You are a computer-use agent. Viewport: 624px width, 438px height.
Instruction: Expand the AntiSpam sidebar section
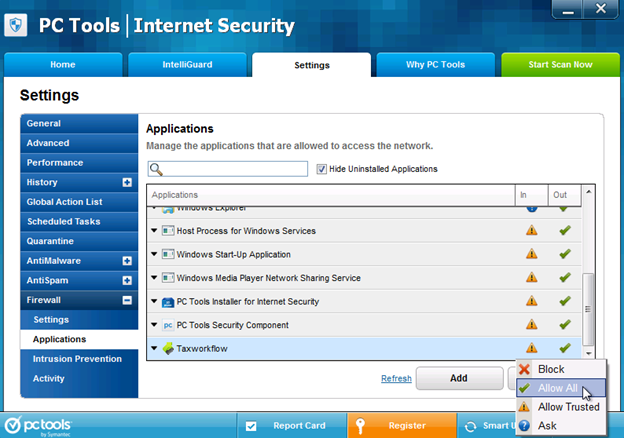pyautogui.click(x=127, y=280)
